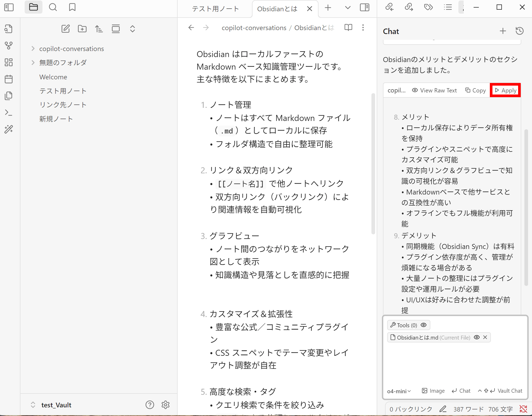Toggle the right sidebar panel
The image size is (532, 416).
point(365,7)
